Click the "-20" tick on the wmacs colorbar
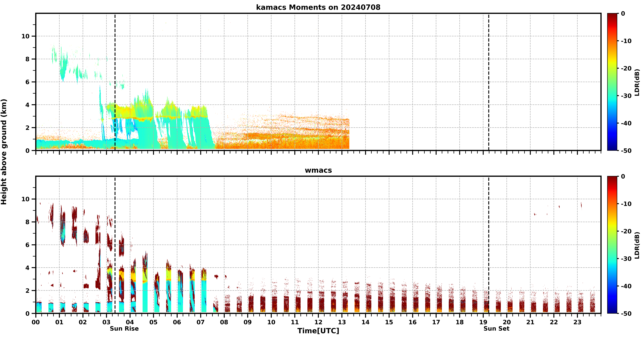This screenshot has width=644, height=339. pos(626,231)
